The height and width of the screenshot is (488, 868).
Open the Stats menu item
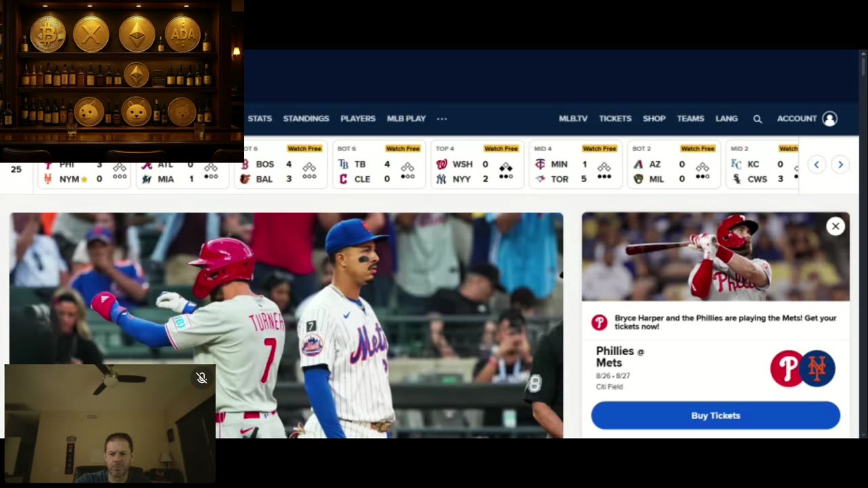[x=260, y=119]
